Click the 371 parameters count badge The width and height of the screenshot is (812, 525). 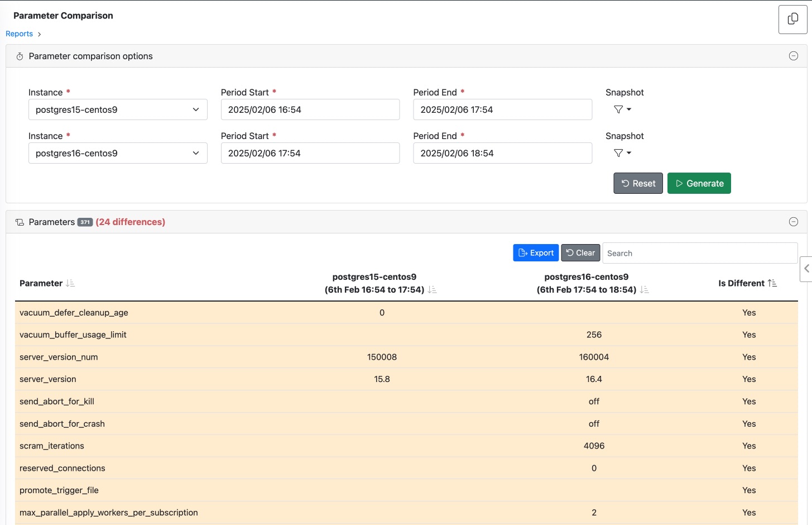[85, 222]
